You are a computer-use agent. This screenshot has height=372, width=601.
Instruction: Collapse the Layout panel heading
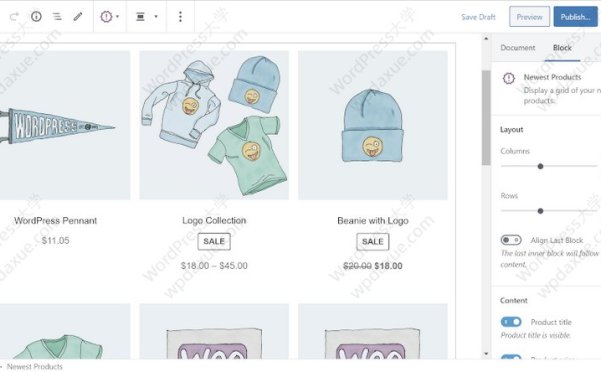point(511,129)
